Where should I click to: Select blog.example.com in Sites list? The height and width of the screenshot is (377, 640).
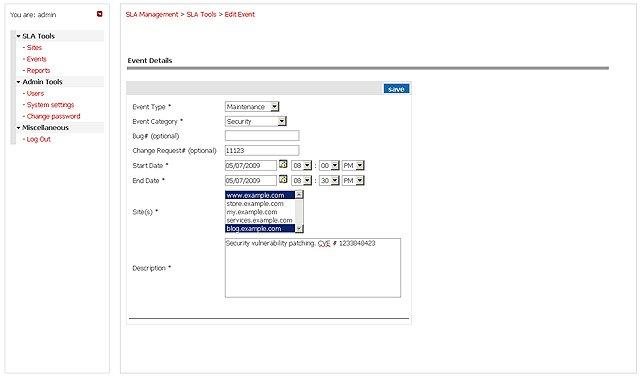[x=260, y=228]
